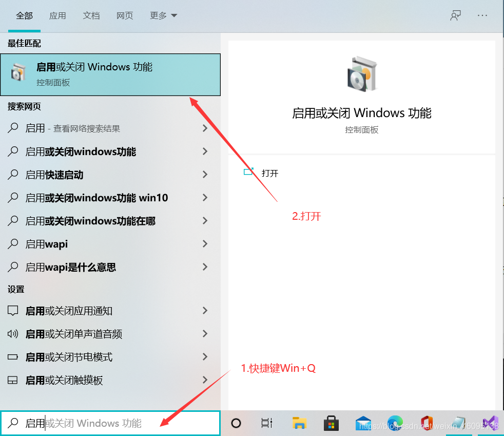
Task: Click the search magnifier icon in the search box
Action: tap(13, 423)
